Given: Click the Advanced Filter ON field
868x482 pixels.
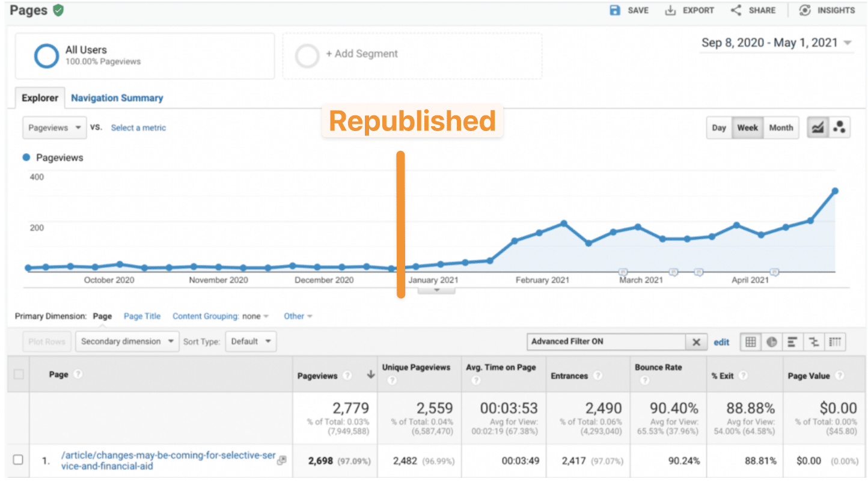Looking at the screenshot, I should coord(605,341).
